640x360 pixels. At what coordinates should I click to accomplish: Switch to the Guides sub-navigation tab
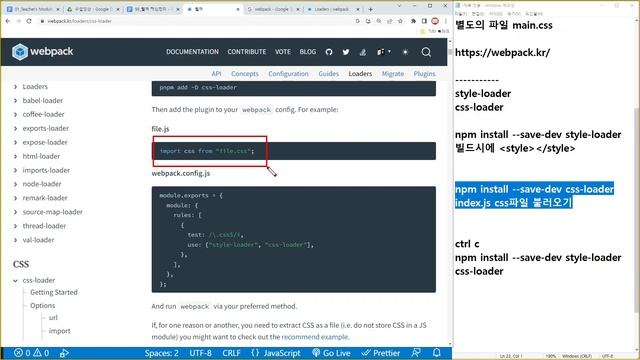[329, 73]
